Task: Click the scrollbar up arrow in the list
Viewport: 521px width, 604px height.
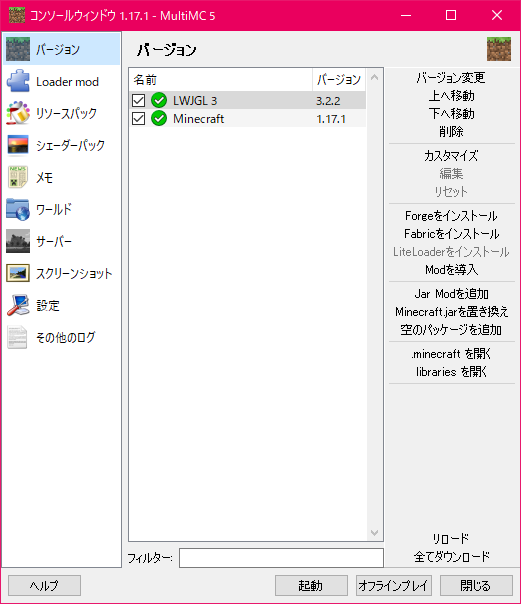Action: click(374, 77)
